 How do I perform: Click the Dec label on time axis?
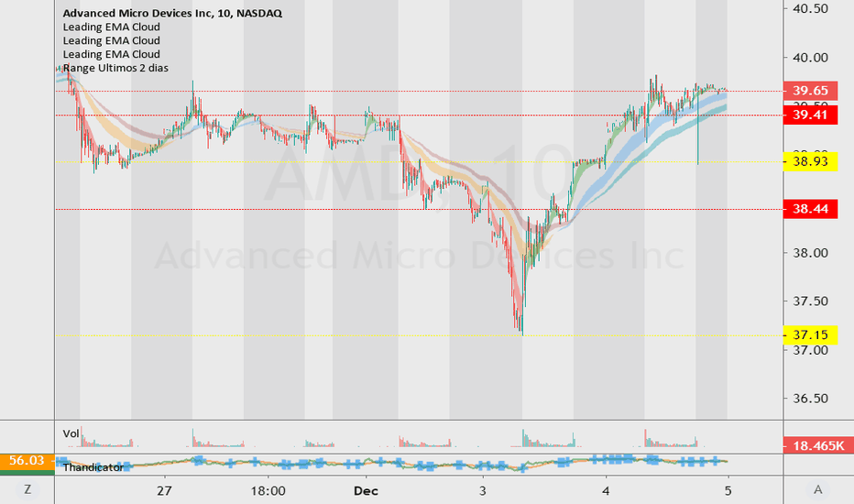[x=366, y=491]
